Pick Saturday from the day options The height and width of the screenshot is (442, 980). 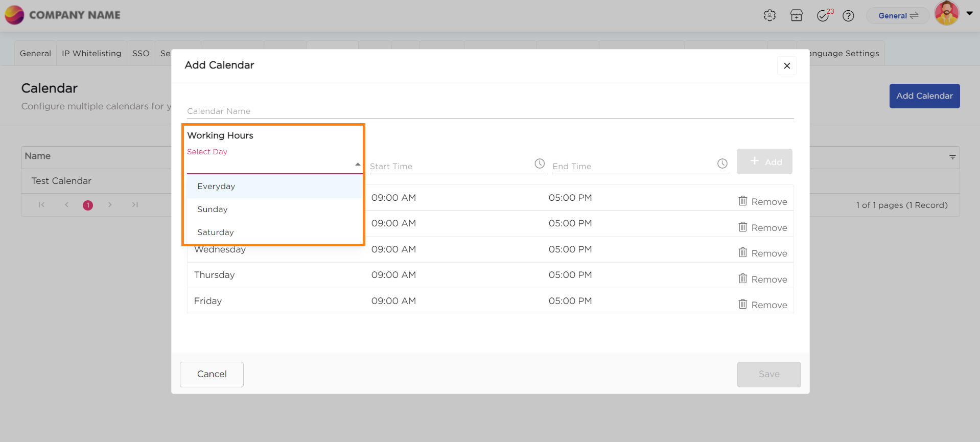click(216, 232)
